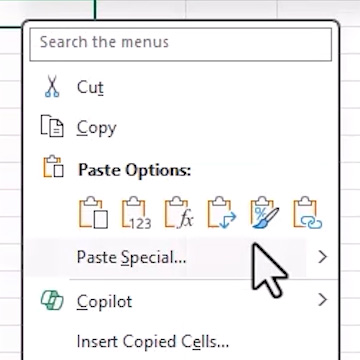Choose the Cut menu text
The height and width of the screenshot is (360, 360).
[90, 87]
